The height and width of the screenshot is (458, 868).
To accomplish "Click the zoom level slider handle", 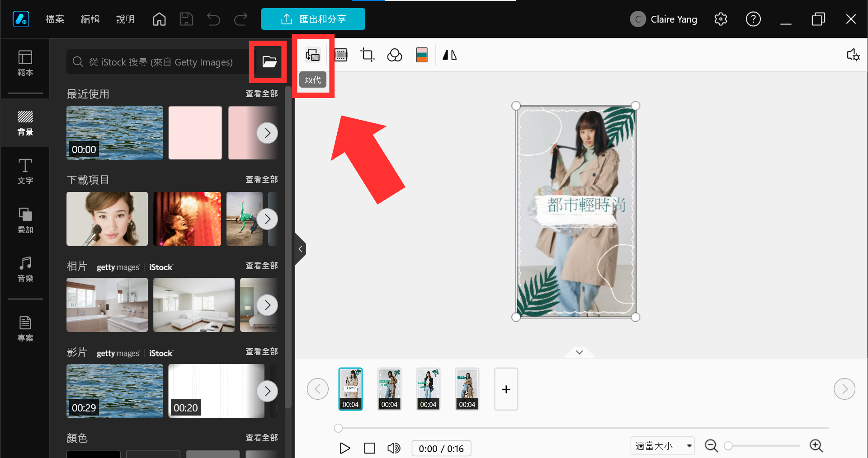I will [728, 446].
